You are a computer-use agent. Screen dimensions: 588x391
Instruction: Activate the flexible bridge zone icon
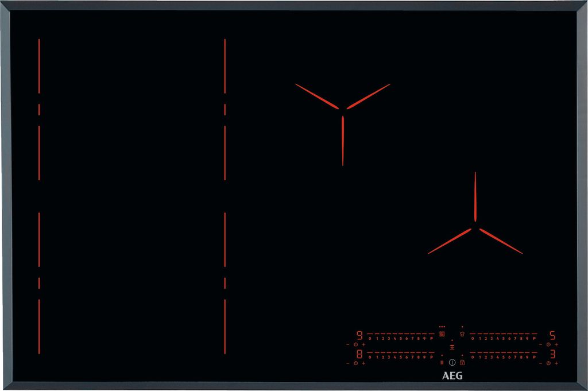442,334
